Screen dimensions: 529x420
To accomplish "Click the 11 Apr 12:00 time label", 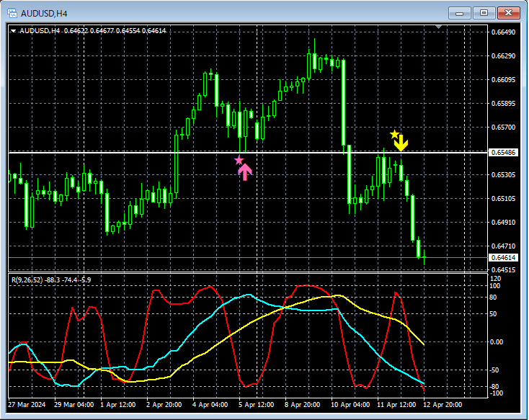I will tap(396, 404).
